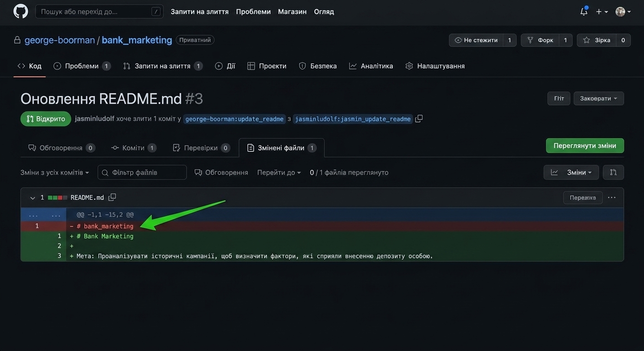Open the star count beside Зірка
Screen dimensions: 644x351
click(x=623, y=40)
